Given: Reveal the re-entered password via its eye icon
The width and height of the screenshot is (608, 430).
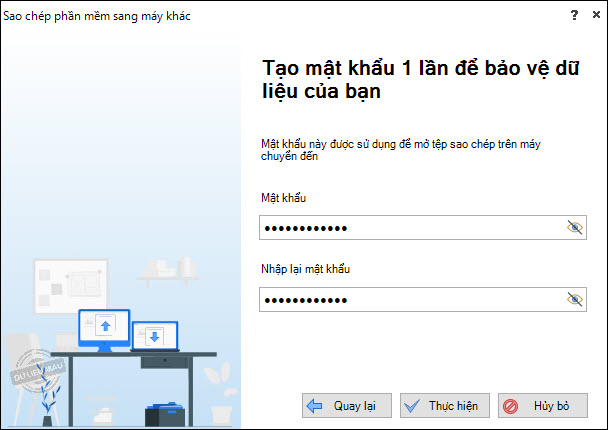Looking at the screenshot, I should [x=574, y=299].
